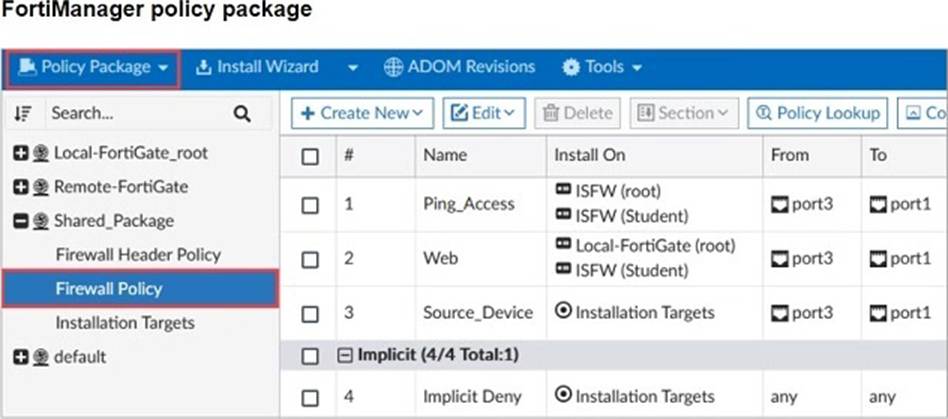This screenshot has width=948, height=419.
Task: Click ISFW (root) device icon in Ping_Access row
Action: pyautogui.click(x=563, y=189)
